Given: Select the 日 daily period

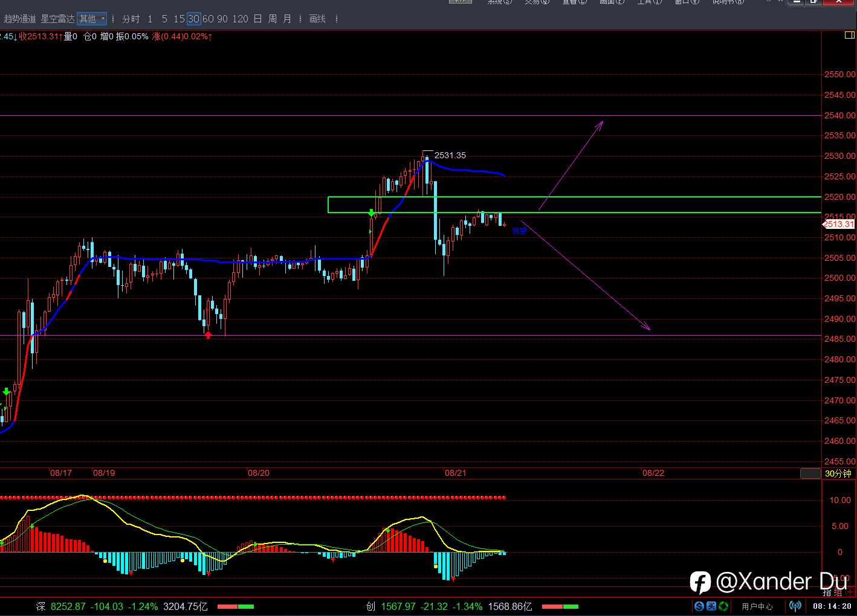Looking at the screenshot, I should [257, 19].
